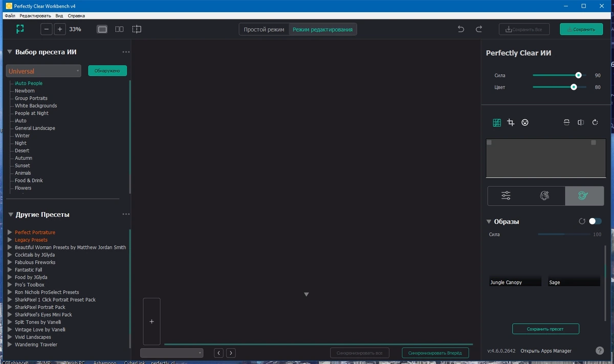Viewport: 614px width, 364px height.
Task: Redo the last action
Action: pos(479,29)
